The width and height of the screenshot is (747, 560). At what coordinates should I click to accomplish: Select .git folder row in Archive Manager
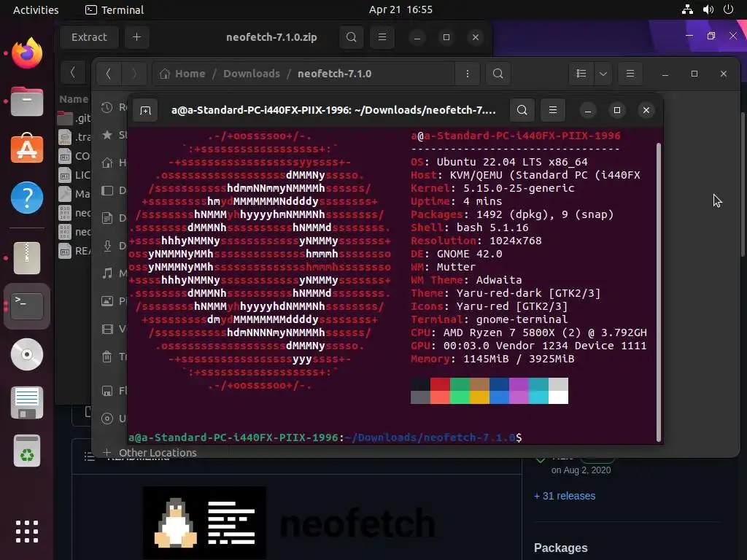click(x=74, y=117)
